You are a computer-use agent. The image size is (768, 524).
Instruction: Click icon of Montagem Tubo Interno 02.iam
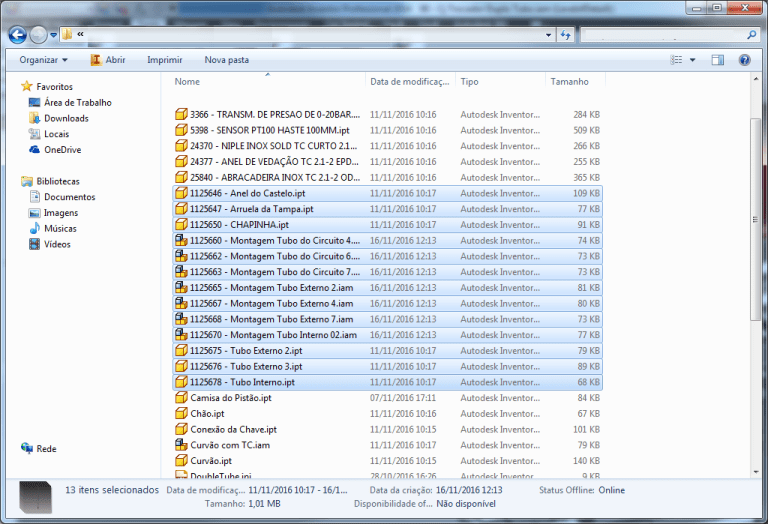[181, 334]
